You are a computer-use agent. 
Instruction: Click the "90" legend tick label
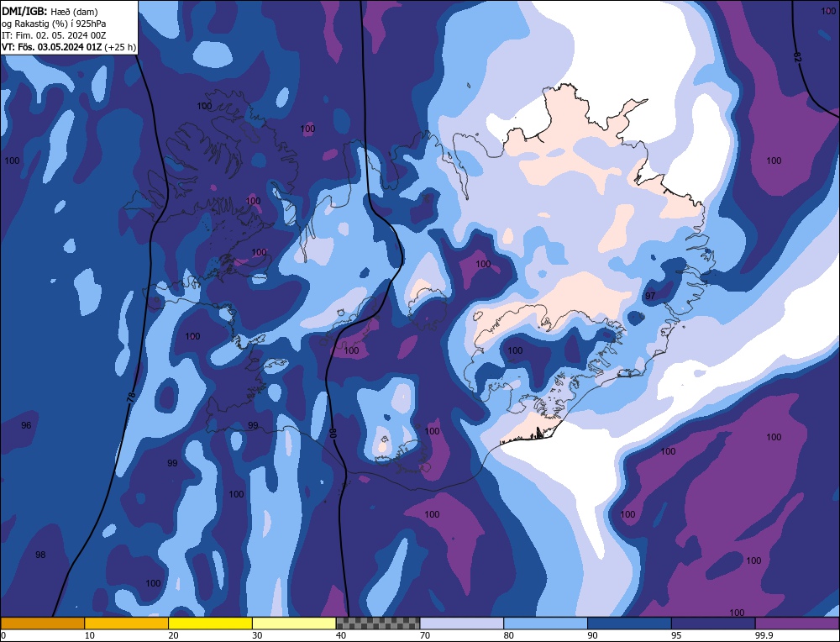[592, 635]
